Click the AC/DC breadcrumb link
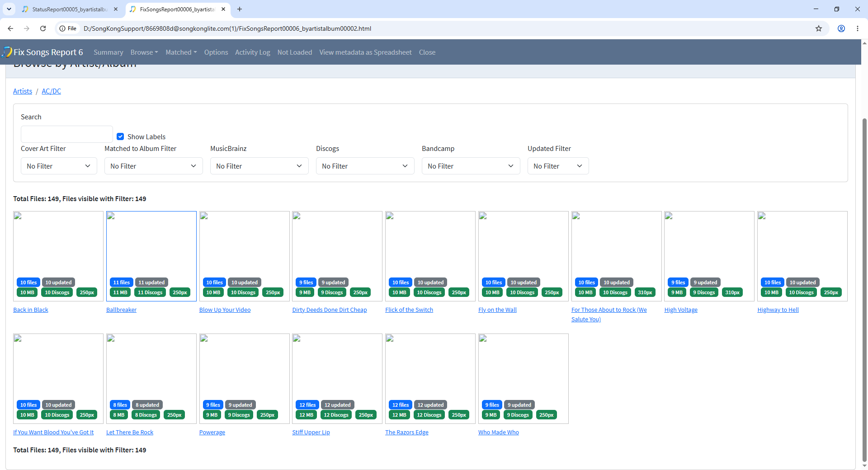The height and width of the screenshot is (470, 868). click(x=52, y=91)
